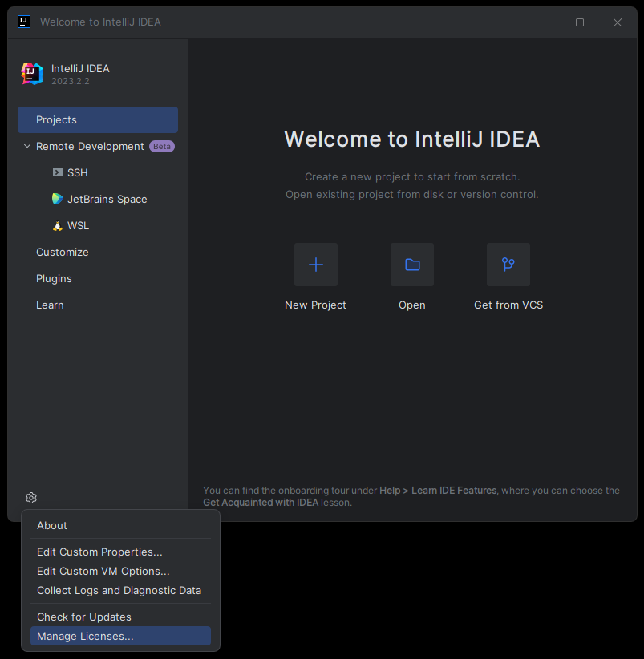Close the Welcome to IntelliJ IDEA window
Viewport: 644px width, 659px height.
click(x=617, y=22)
